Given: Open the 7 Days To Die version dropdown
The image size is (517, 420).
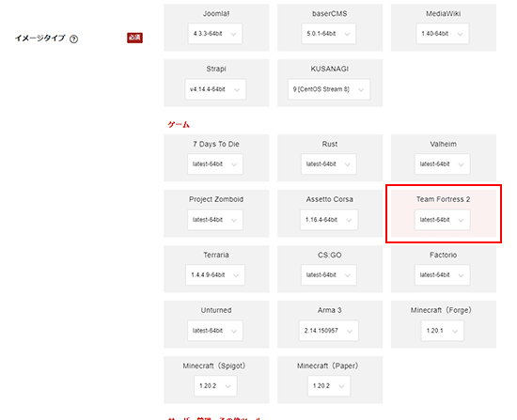Looking at the screenshot, I should 215,163.
